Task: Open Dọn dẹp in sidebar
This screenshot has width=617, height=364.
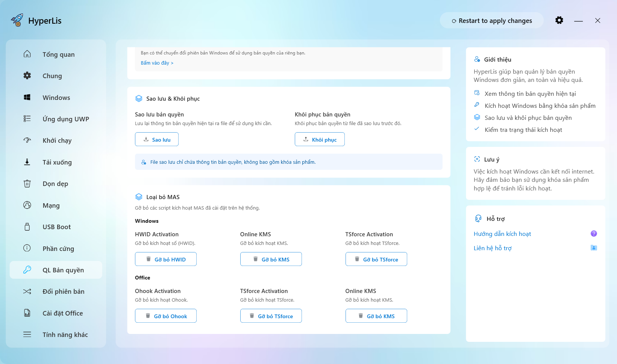Action: point(56,184)
